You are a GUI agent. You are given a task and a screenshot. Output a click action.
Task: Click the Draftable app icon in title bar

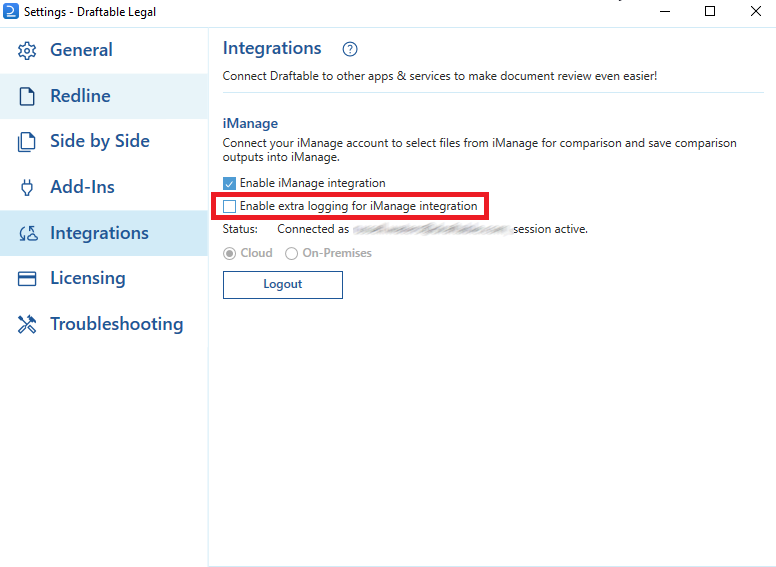coord(11,11)
